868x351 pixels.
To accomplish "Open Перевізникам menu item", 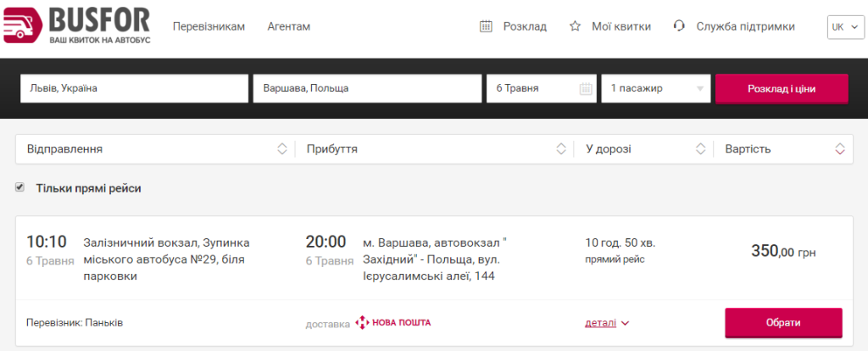I will point(209,26).
